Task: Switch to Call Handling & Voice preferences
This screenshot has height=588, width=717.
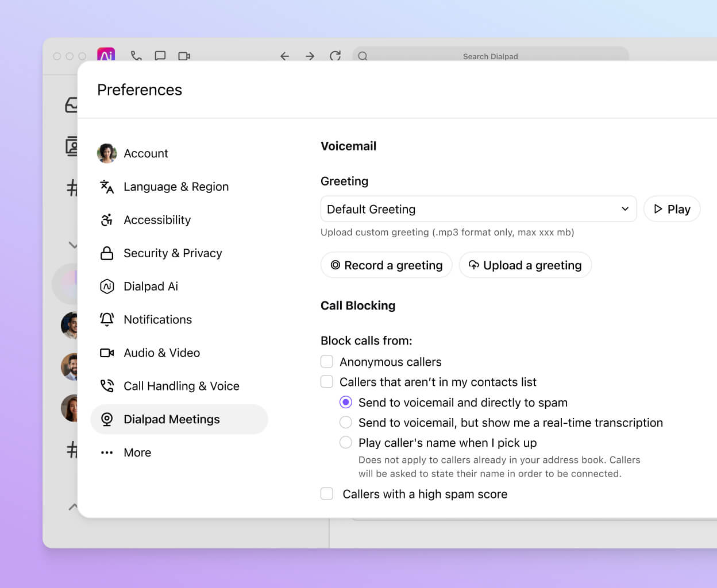Action: tap(182, 386)
